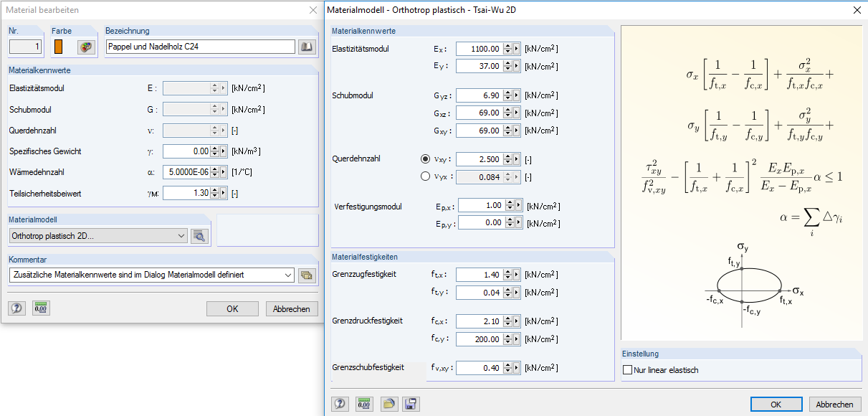Click the Teilsicherheitsbeiwert γM value field
The height and width of the screenshot is (416, 868).
(x=187, y=192)
